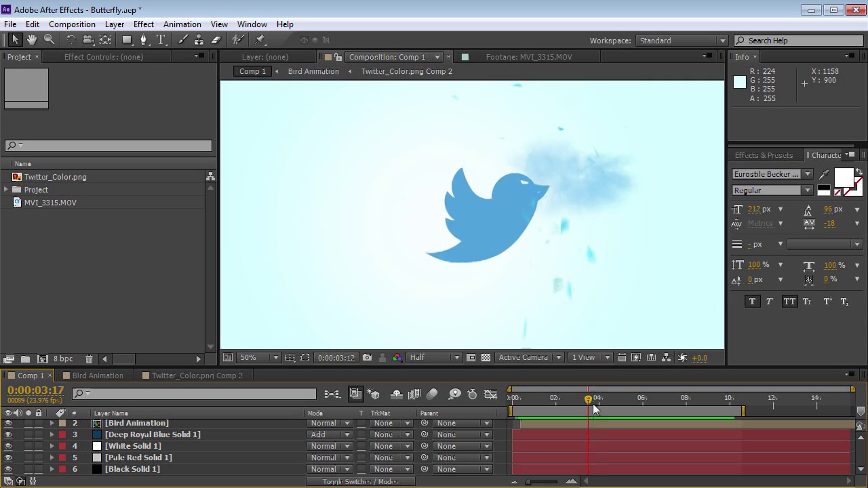Create a new folder in Project panel
This screenshot has width=868, height=488.
pyautogui.click(x=25, y=359)
